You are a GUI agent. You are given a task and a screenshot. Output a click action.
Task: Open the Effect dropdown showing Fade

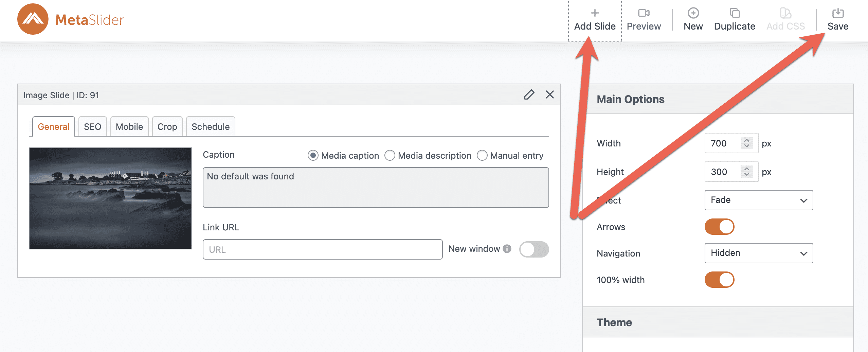(x=758, y=200)
